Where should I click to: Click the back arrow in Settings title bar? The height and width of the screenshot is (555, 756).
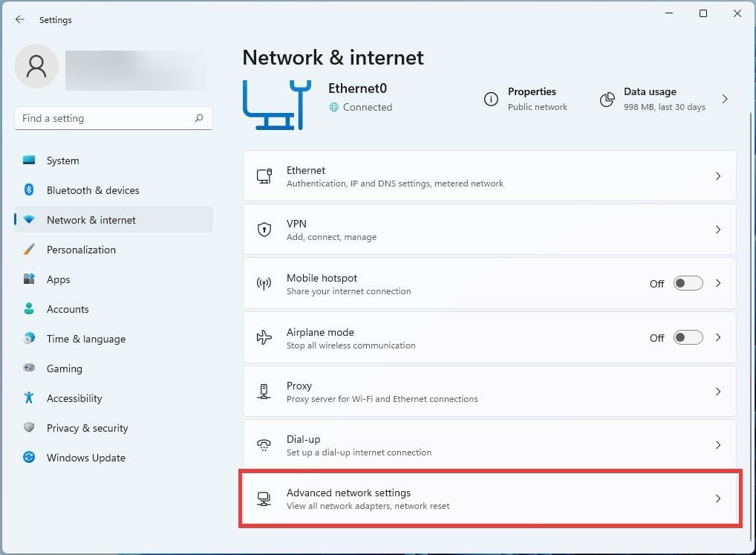[x=20, y=19]
